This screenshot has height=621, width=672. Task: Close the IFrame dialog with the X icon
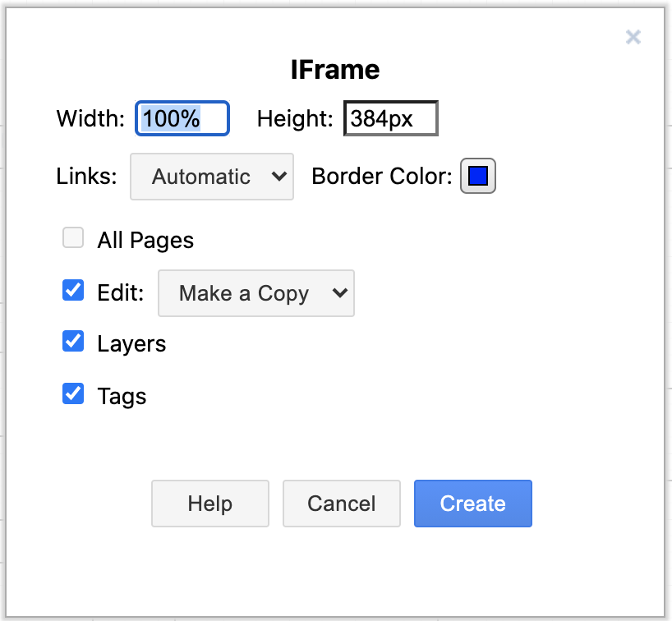click(633, 37)
